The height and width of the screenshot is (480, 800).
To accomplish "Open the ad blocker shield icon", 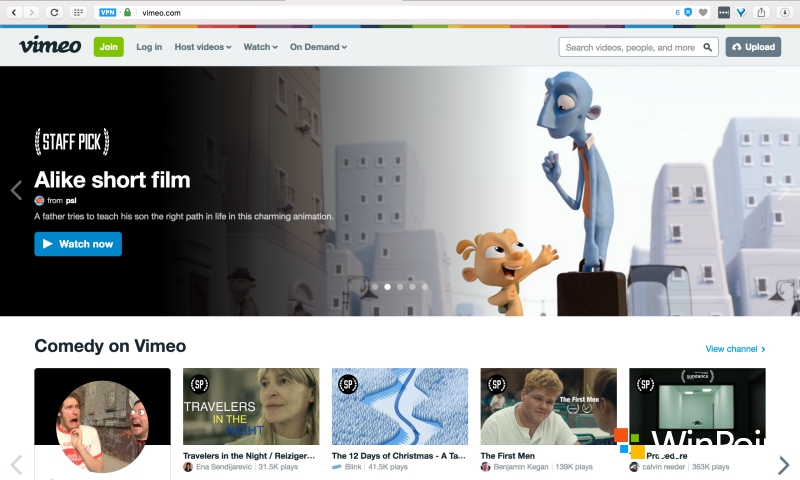I will coord(688,12).
